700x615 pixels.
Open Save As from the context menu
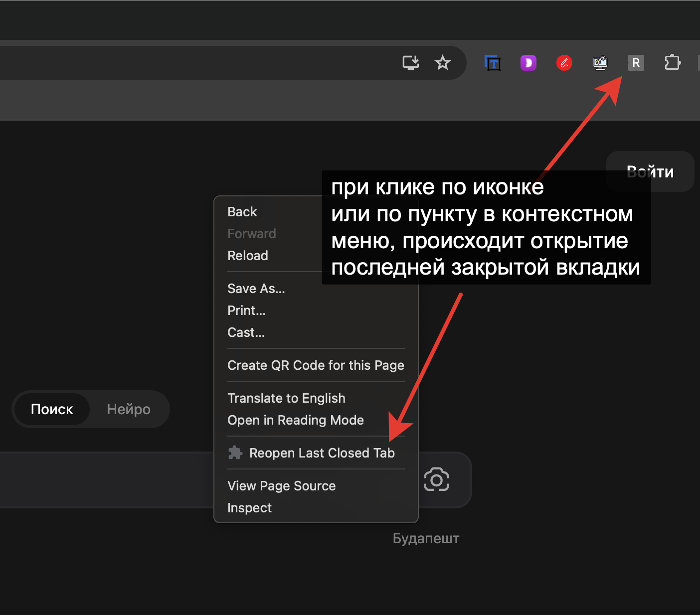click(x=256, y=288)
